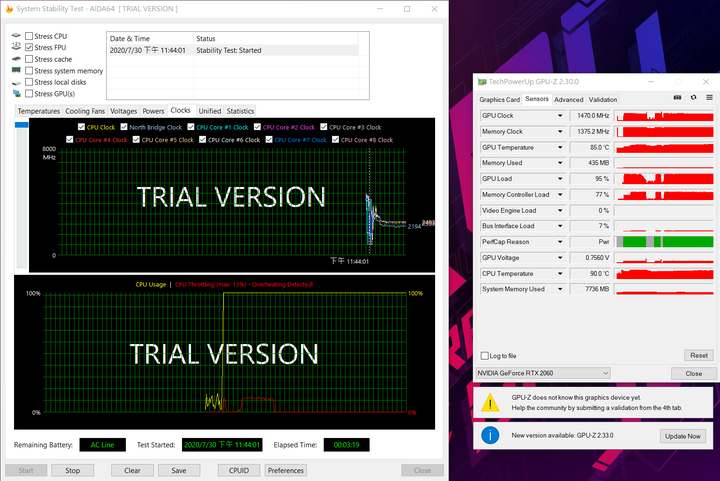Image resolution: width=720 pixels, height=481 pixels.
Task: Toggle the CPU Clock graph checkbox
Action: (x=81, y=127)
